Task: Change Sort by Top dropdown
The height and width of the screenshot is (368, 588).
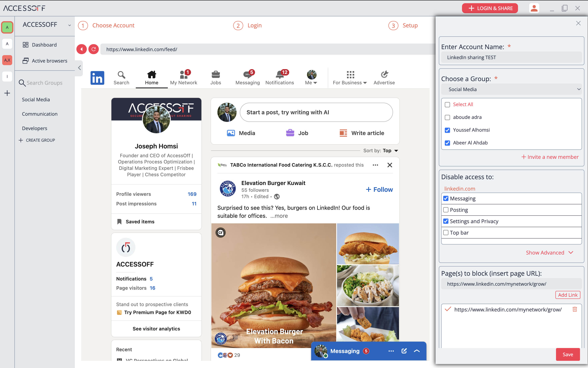Action: pyautogui.click(x=390, y=151)
